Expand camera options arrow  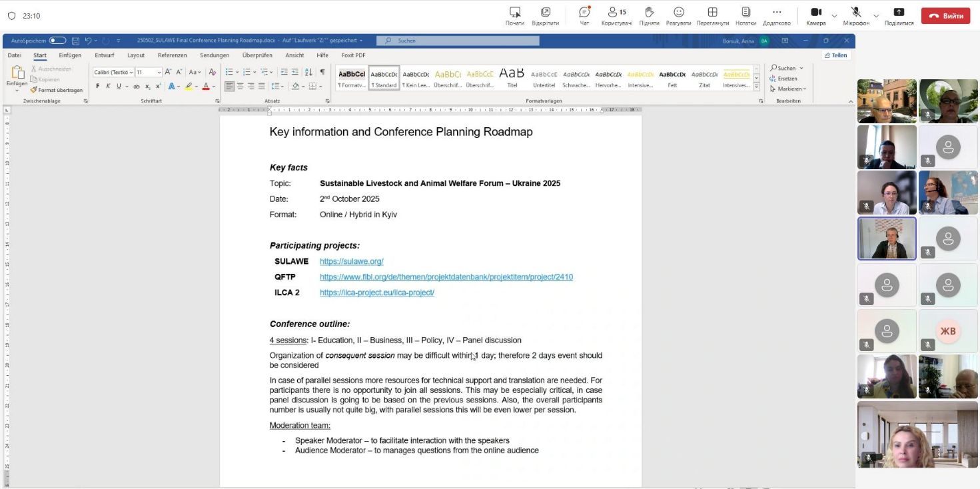[x=834, y=15]
